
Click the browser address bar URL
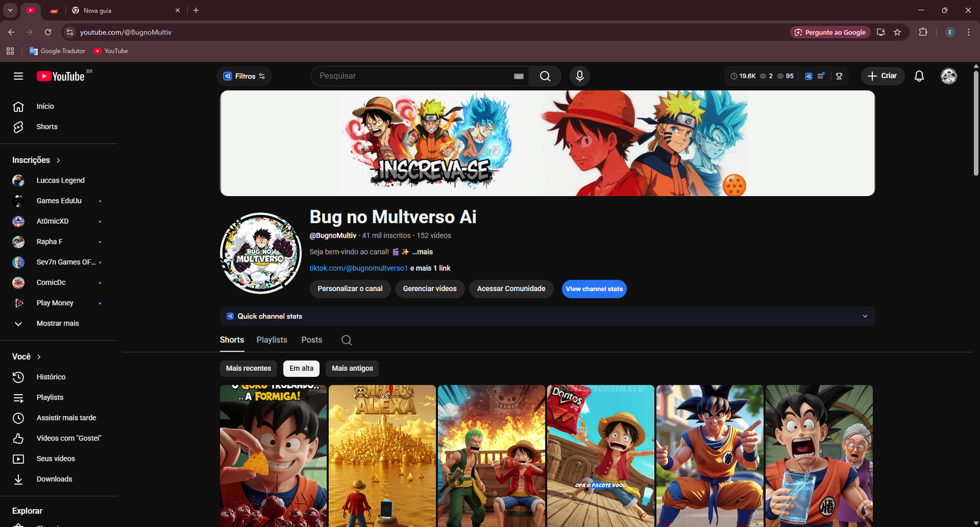click(x=126, y=32)
